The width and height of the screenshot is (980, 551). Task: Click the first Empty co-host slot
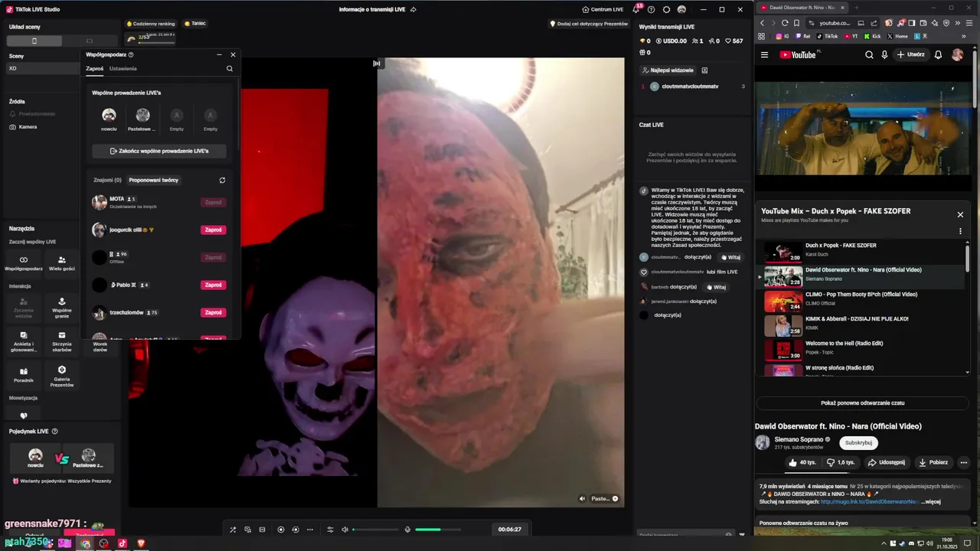(x=177, y=119)
